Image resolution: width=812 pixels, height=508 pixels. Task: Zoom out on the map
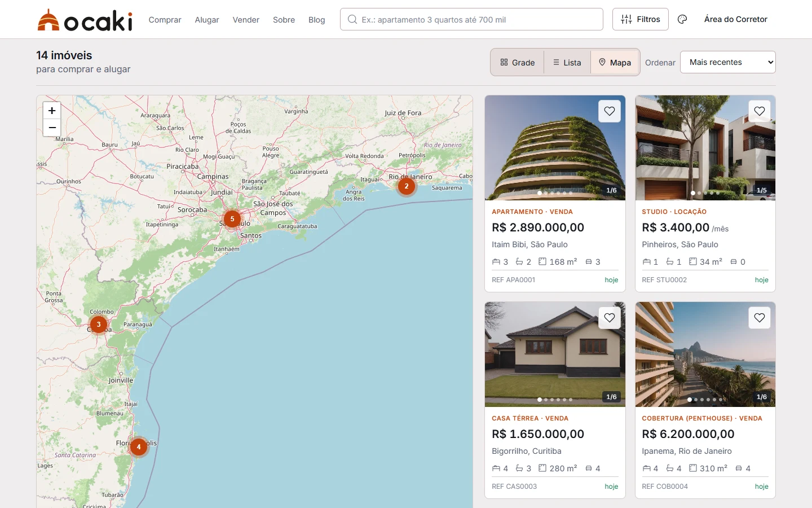[x=52, y=128]
